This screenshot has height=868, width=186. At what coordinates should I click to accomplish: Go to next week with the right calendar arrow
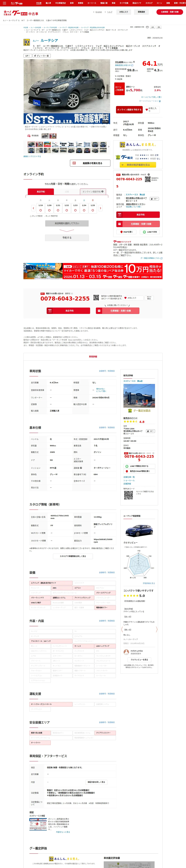100,208
